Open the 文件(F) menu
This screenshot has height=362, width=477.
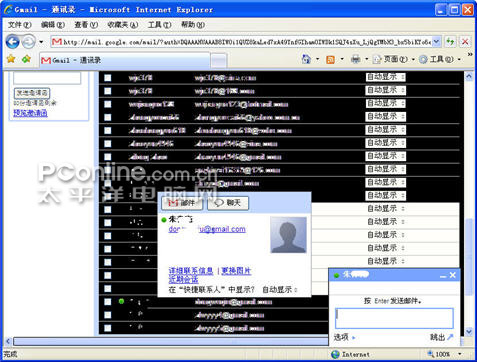(19, 25)
